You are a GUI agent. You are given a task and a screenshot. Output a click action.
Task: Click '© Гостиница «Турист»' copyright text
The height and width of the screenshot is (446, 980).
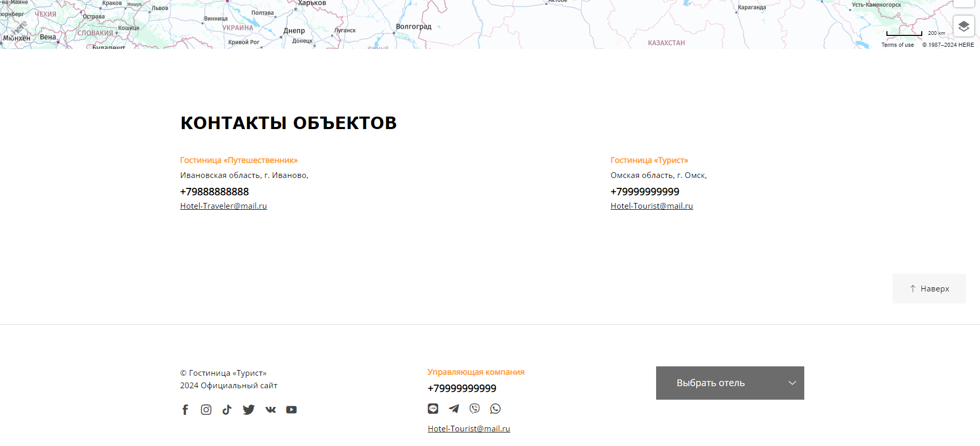pos(224,373)
